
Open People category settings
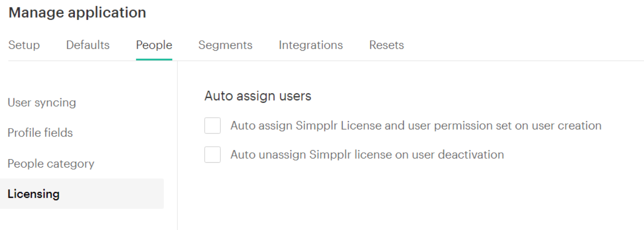[51, 164]
